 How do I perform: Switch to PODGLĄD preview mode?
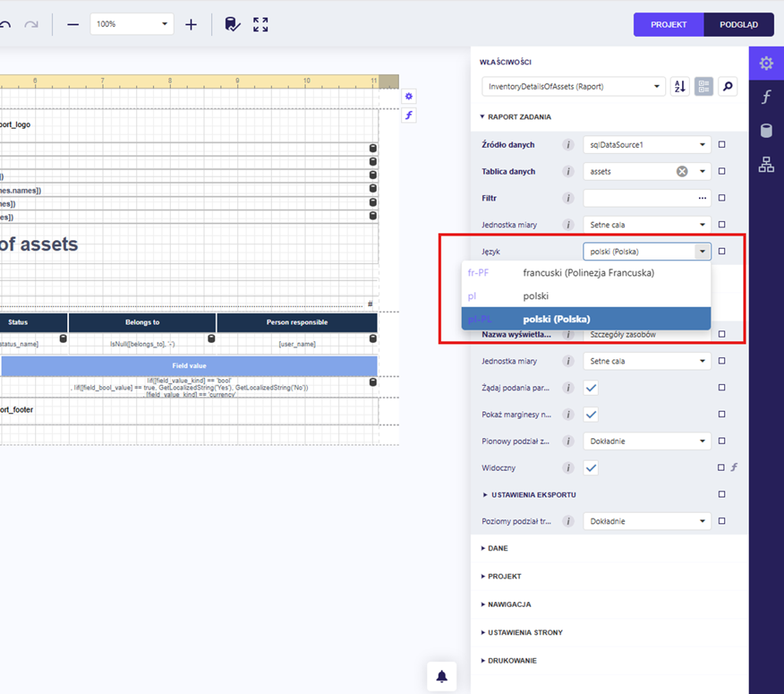click(738, 24)
